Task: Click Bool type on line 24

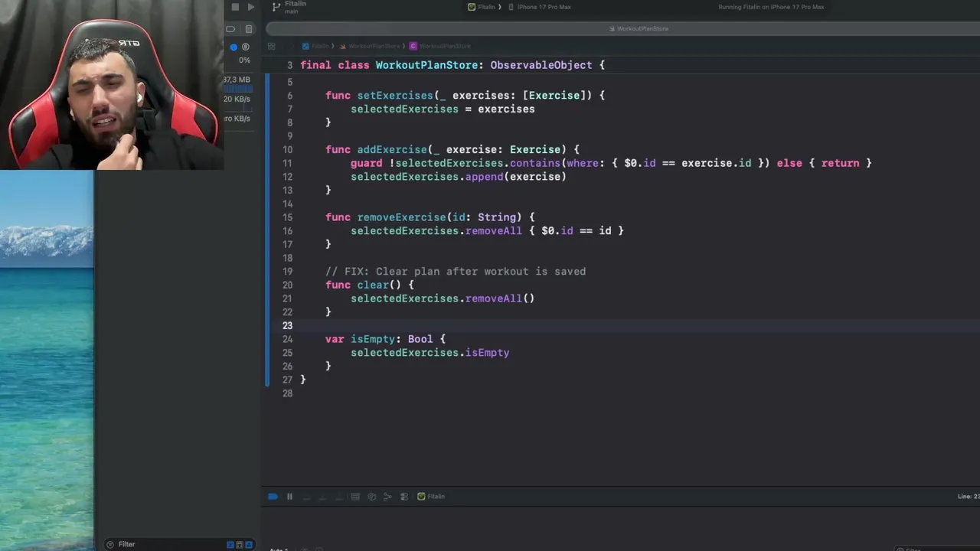Action: click(420, 339)
